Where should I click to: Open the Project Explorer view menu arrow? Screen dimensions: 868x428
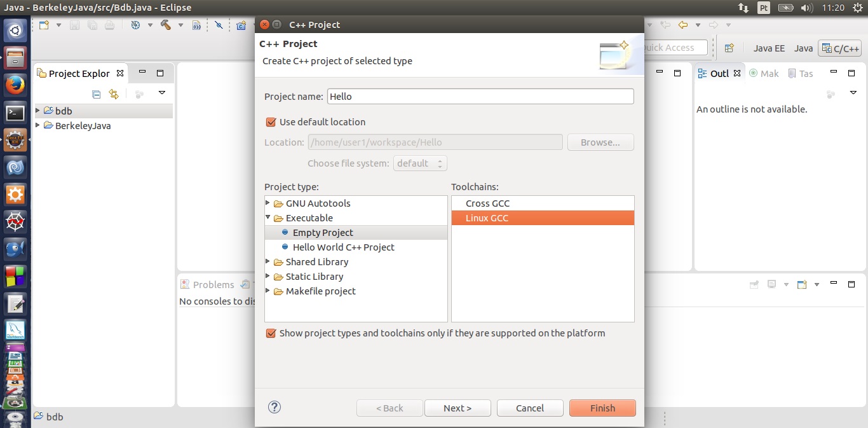162,93
